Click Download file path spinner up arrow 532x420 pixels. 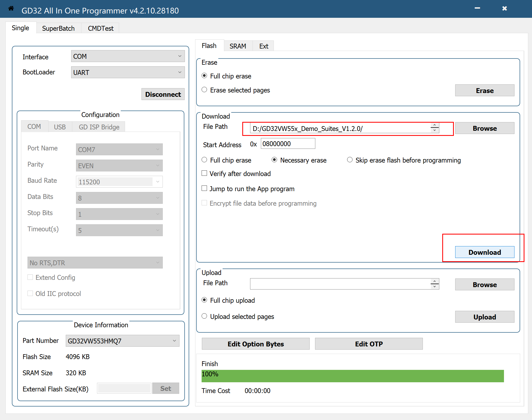[x=434, y=125]
